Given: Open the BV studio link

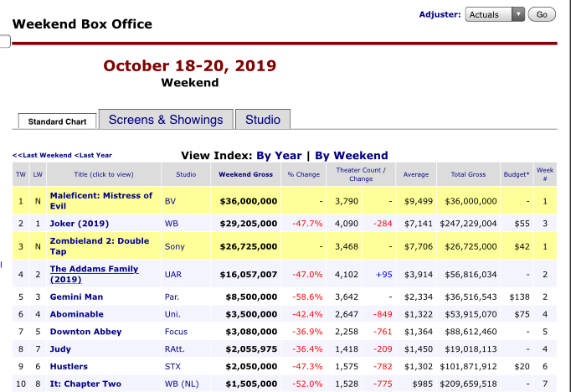Looking at the screenshot, I should 171,201.
